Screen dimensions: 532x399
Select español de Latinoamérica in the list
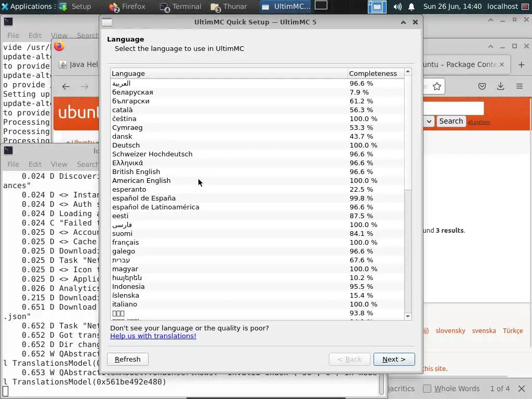257,207
